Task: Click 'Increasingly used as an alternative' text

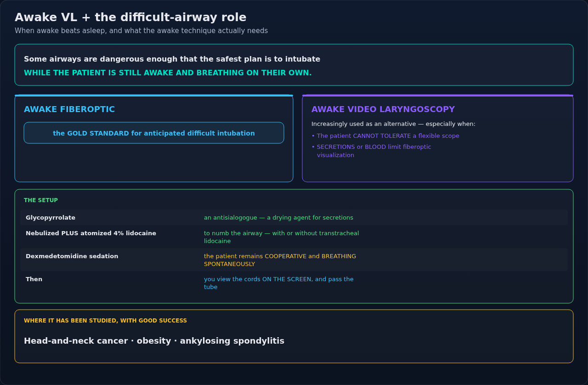Action: coord(393,124)
